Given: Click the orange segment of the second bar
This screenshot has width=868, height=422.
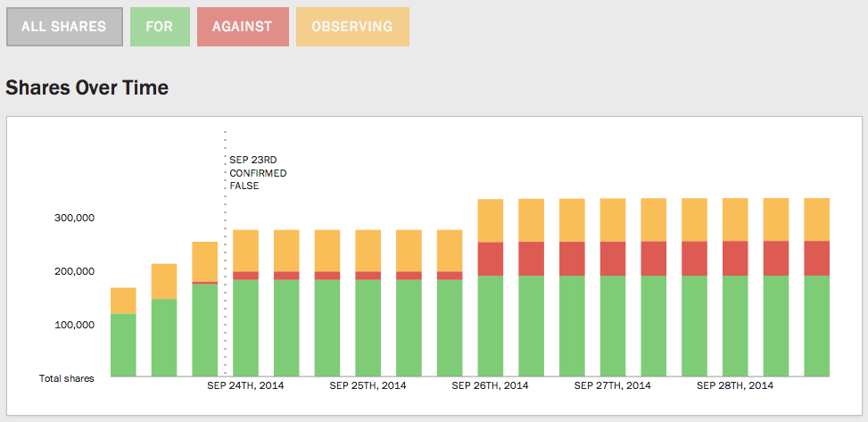Looking at the screenshot, I should tap(164, 281).
